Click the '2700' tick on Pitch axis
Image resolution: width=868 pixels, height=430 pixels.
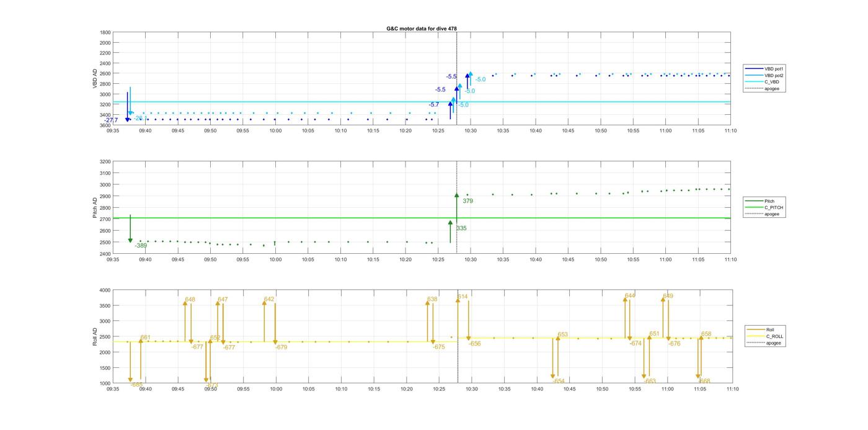[105, 219]
